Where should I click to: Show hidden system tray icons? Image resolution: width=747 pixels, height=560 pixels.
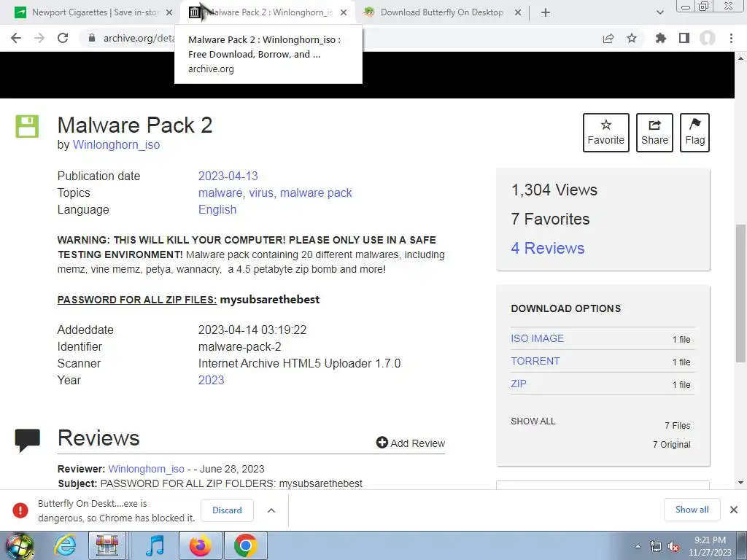pyautogui.click(x=638, y=547)
